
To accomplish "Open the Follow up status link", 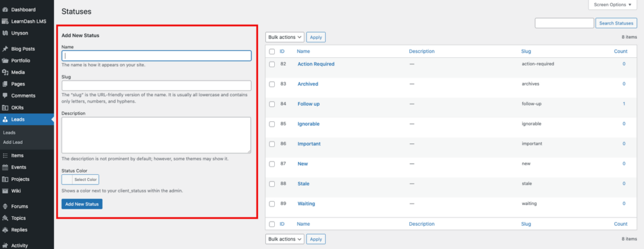I will click(308, 104).
